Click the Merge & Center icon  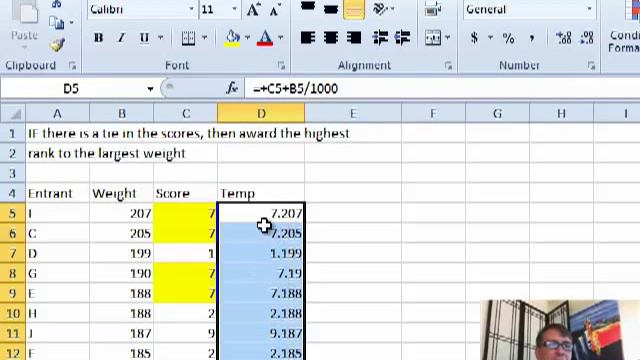433,38
